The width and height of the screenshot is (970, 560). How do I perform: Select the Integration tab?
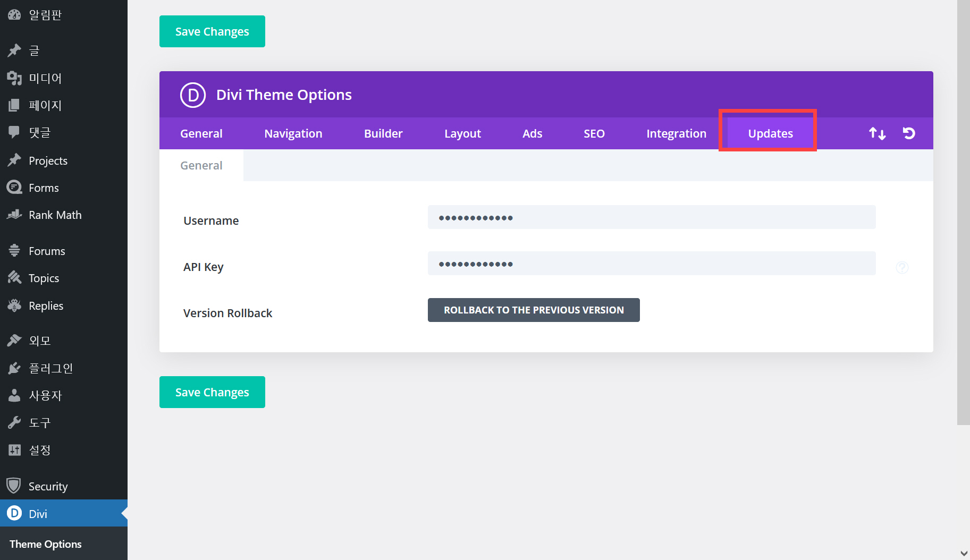(676, 133)
